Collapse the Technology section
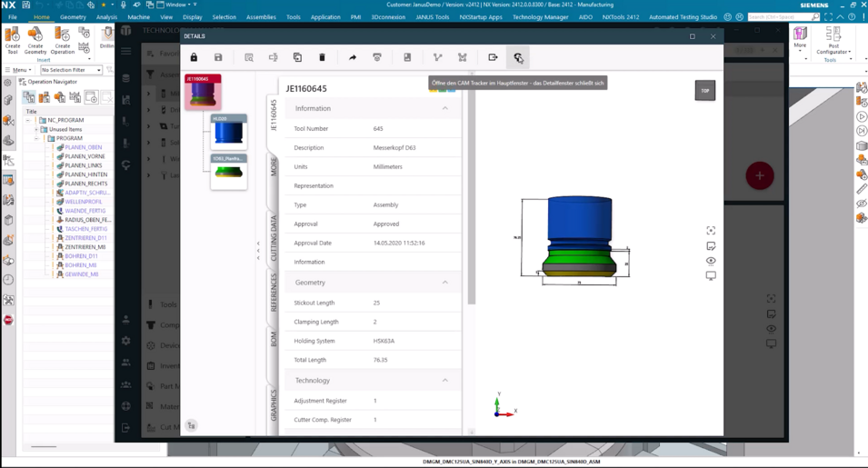 click(445, 381)
